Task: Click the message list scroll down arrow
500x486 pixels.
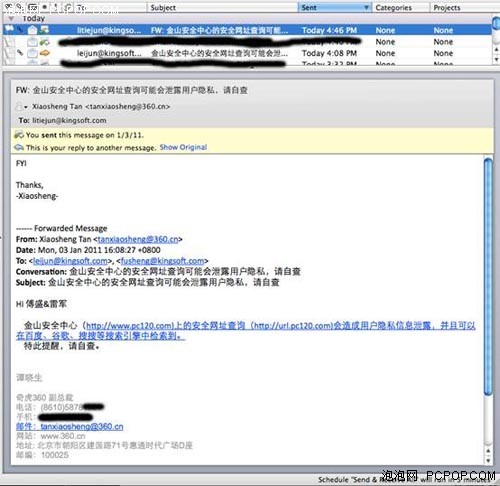Action: pyautogui.click(x=496, y=59)
